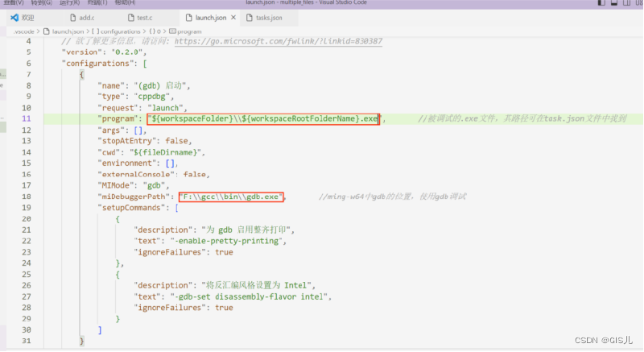Toggle the secondary sidebar layout icon

click(627, 2)
